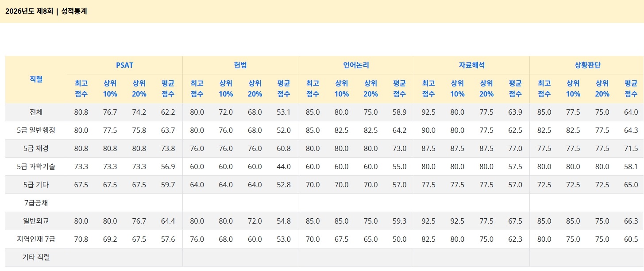644x271 pixels.
Task: Select the 기타 직렬 row label
Action: [36, 257]
